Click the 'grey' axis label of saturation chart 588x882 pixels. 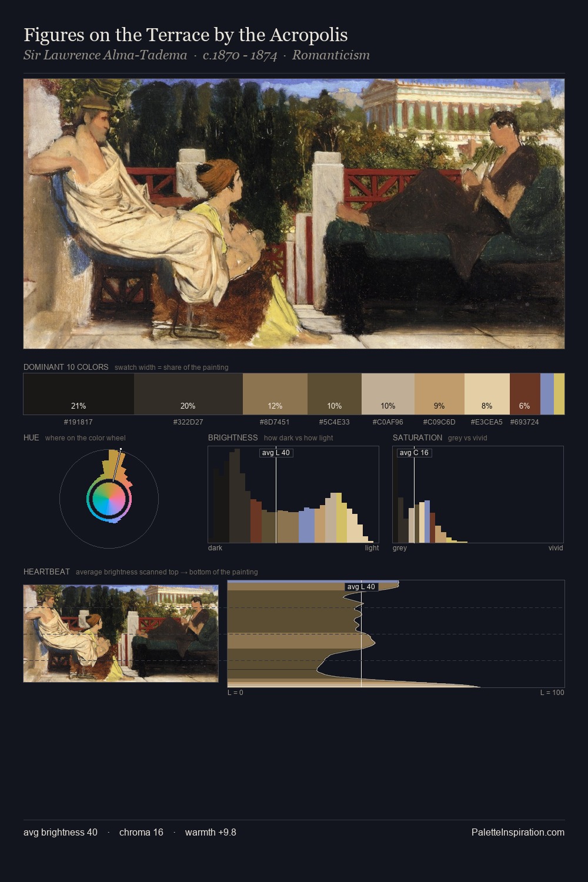click(400, 548)
